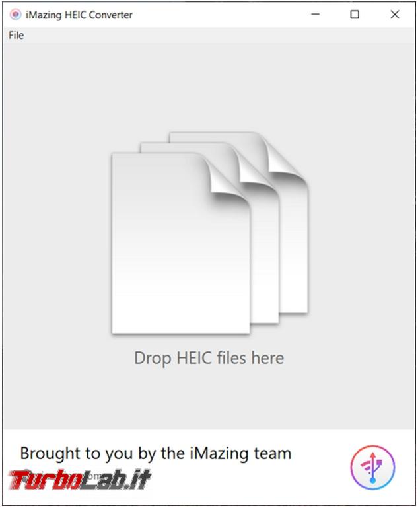Select the front blank document icon
The image size is (420, 508).
pos(181,243)
